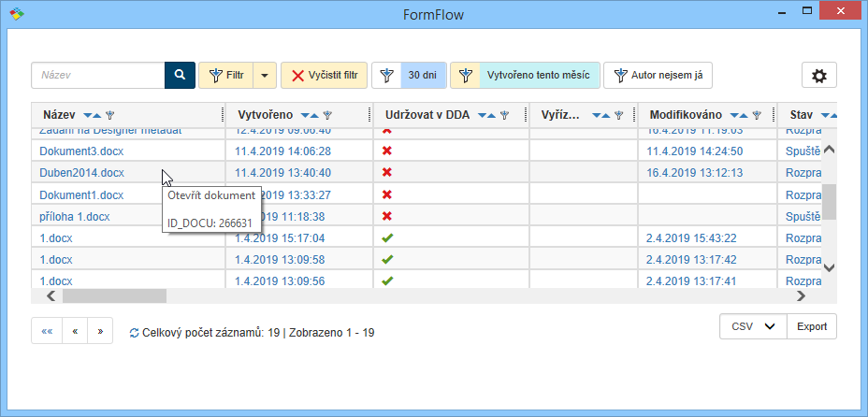Image resolution: width=868 pixels, height=417 pixels.
Task: Expand the Filtr dropdown arrow
Action: pyautogui.click(x=265, y=76)
